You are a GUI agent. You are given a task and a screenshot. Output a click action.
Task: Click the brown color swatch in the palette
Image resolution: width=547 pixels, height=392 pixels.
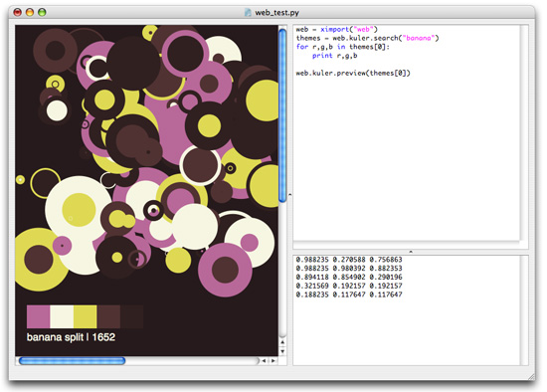(108, 316)
